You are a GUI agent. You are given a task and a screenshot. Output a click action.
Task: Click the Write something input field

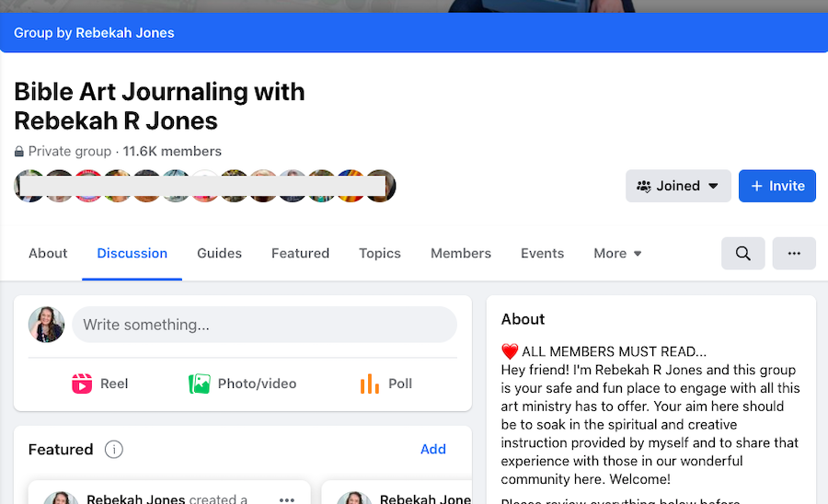[x=264, y=325]
